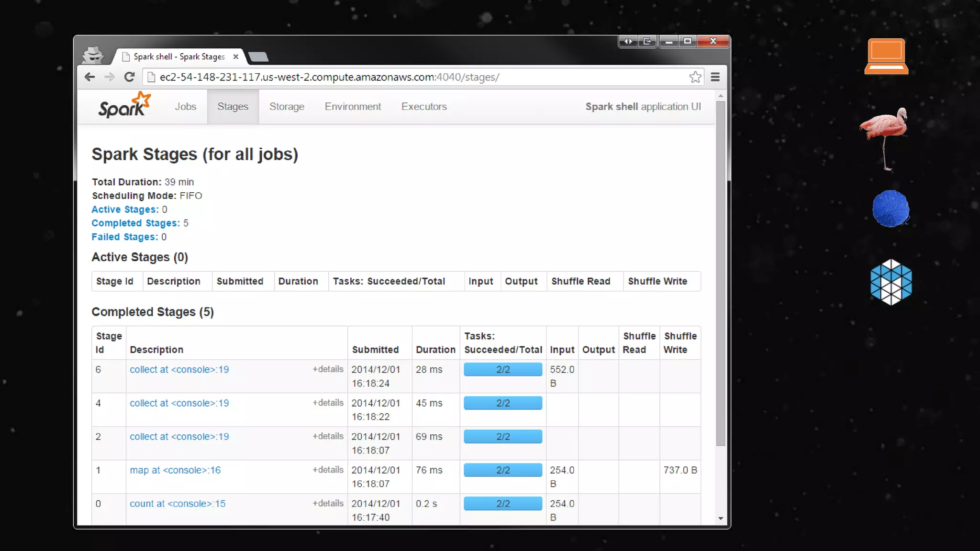Expand +details for stage 6
980x551 pixels.
tap(328, 369)
